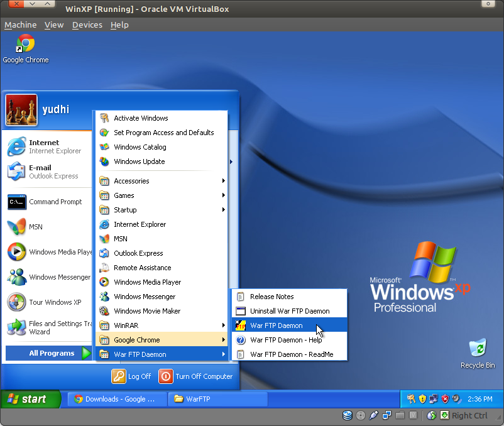Viewport: 504px width, 426px height.
Task: Click the system tray clock 2:36 PM
Action: [480, 399]
